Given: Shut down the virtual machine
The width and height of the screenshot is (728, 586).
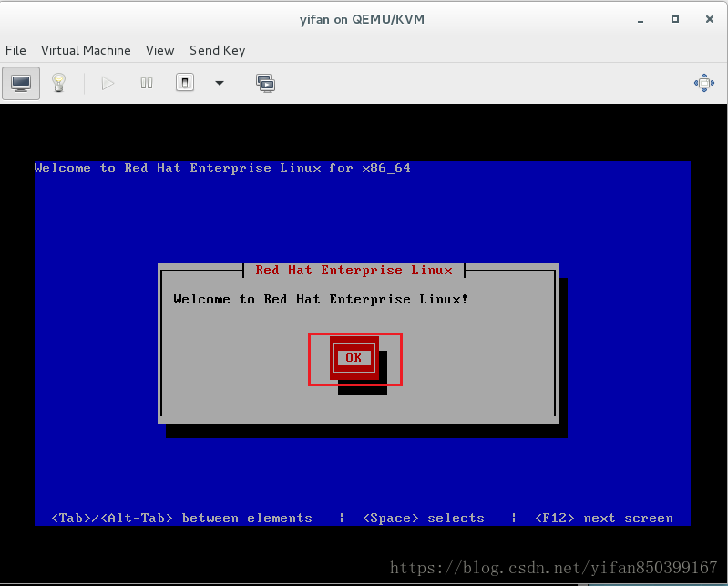Looking at the screenshot, I should point(185,83).
